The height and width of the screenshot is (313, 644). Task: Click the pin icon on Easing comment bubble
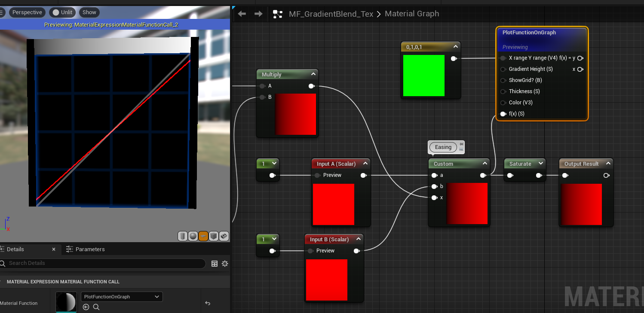pyautogui.click(x=461, y=144)
